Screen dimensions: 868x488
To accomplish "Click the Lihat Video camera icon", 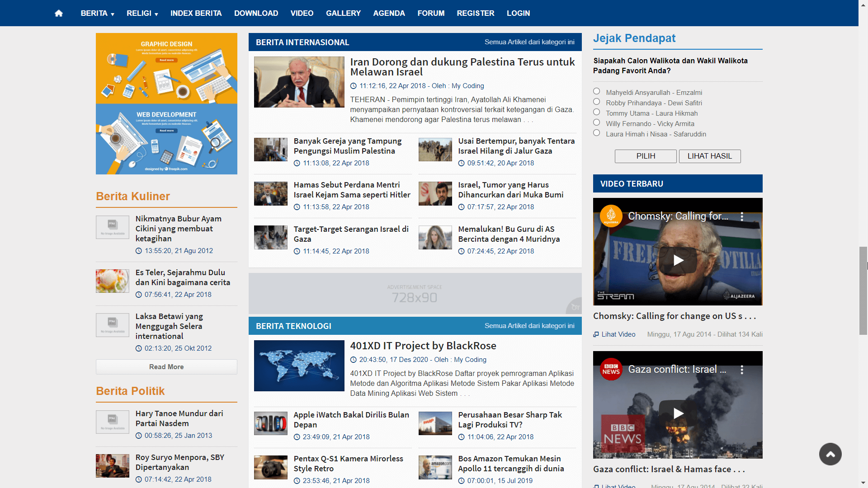I will point(595,334).
